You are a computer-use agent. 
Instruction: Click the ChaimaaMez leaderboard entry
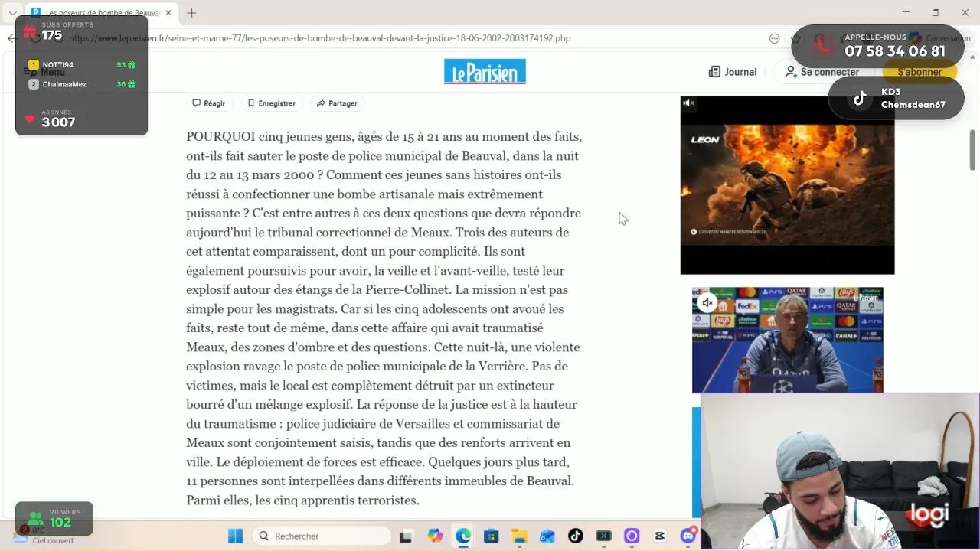(x=82, y=84)
